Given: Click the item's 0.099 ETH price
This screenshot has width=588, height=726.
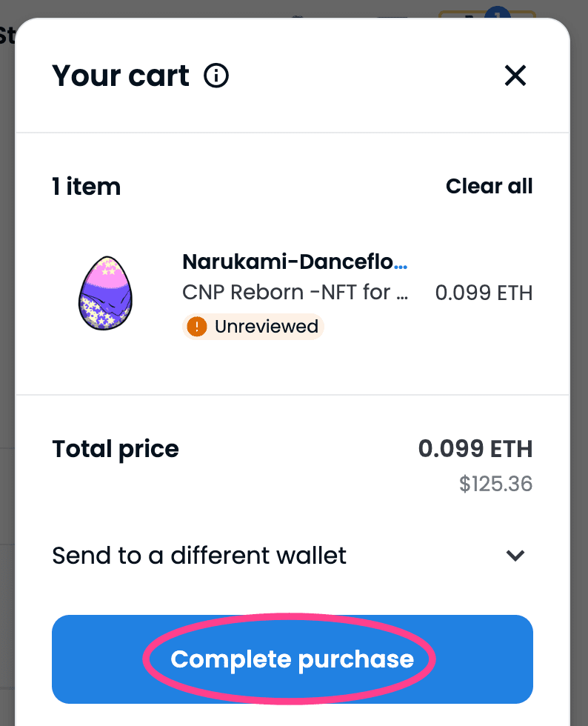Looking at the screenshot, I should (484, 293).
